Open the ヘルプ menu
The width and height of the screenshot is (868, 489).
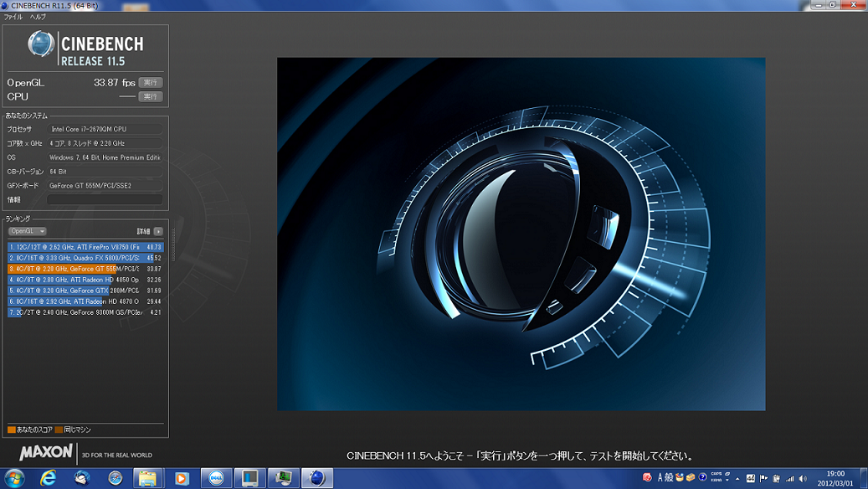(38, 17)
